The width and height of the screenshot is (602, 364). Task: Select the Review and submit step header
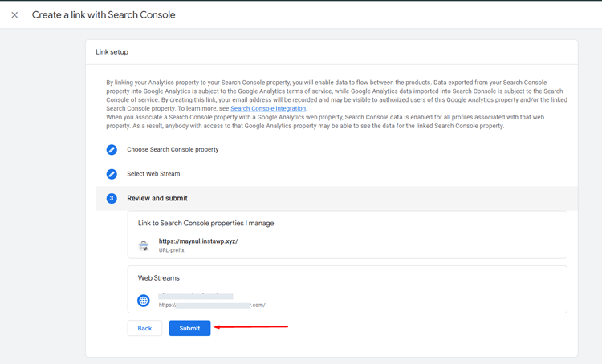157,198
